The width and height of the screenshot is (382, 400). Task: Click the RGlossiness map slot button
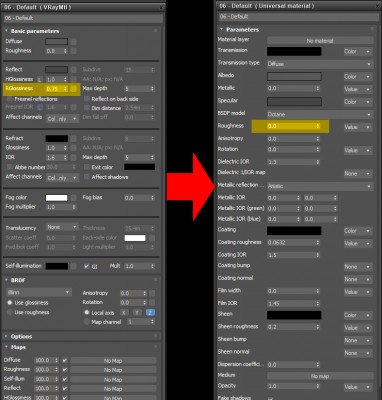[x=73, y=89]
